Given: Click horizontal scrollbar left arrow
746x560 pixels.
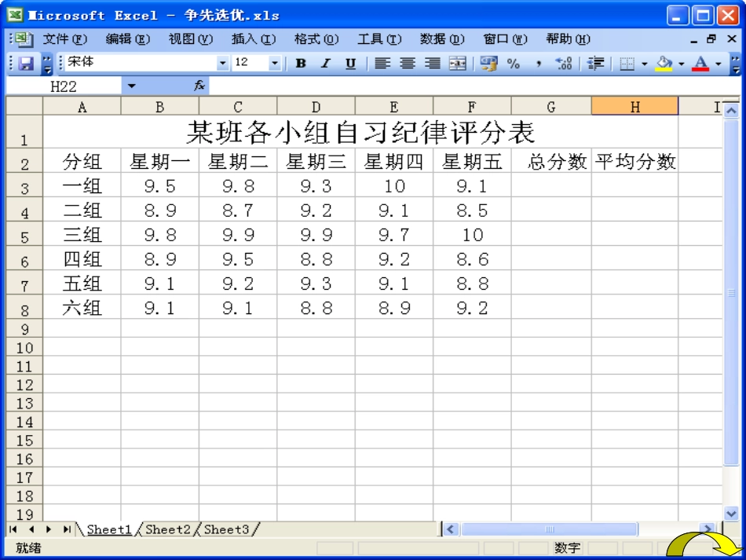Looking at the screenshot, I should [x=452, y=529].
